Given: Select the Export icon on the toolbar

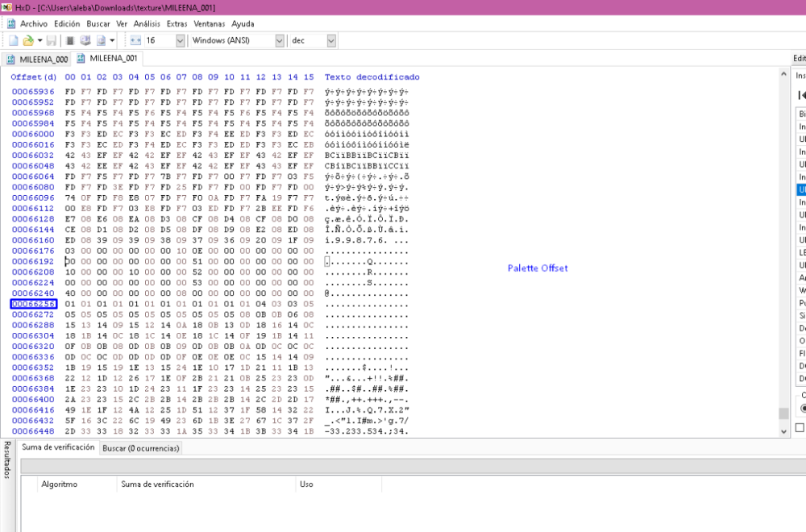Looking at the screenshot, I should pyautogui.click(x=101, y=40).
